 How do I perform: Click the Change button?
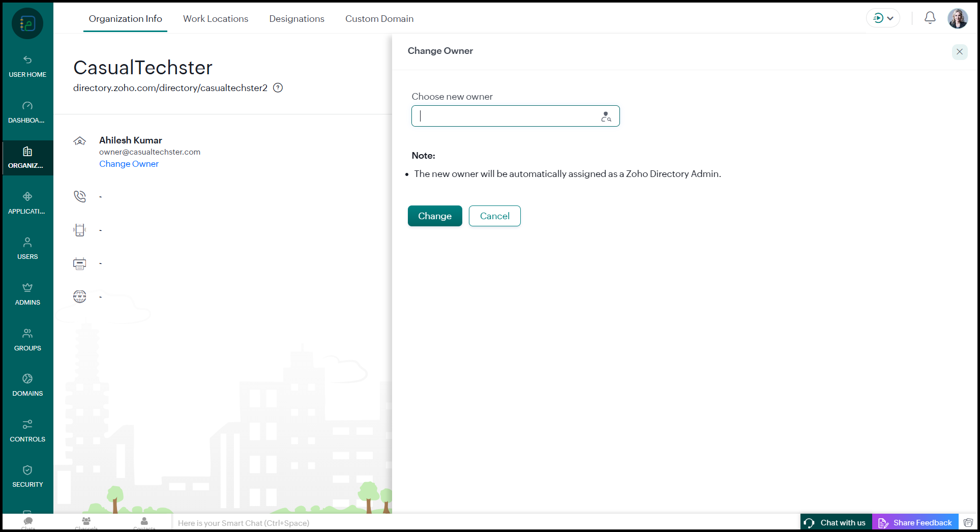tap(435, 216)
